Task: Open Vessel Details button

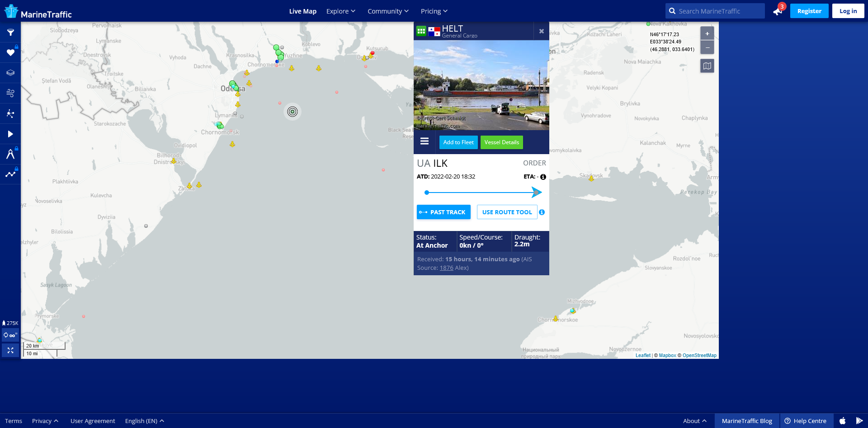Action: point(502,142)
